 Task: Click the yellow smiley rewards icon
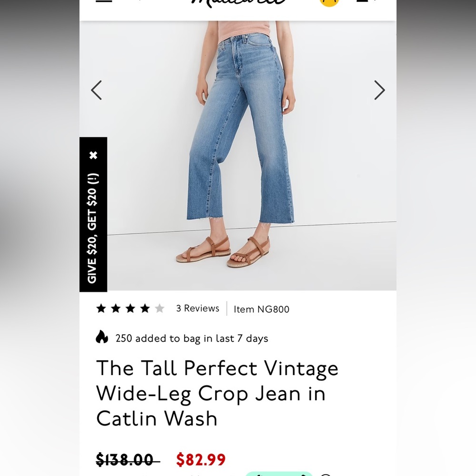329,3
